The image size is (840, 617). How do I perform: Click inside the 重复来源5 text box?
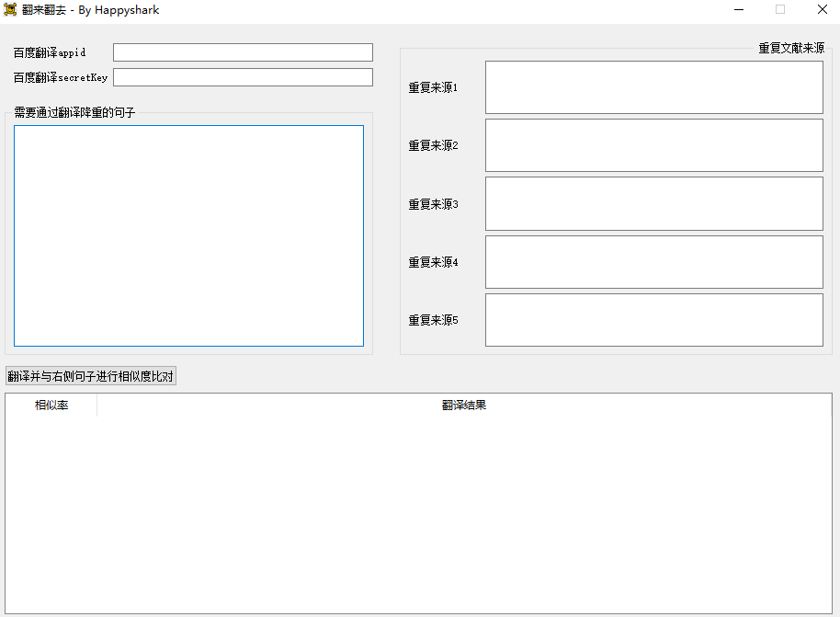click(653, 320)
